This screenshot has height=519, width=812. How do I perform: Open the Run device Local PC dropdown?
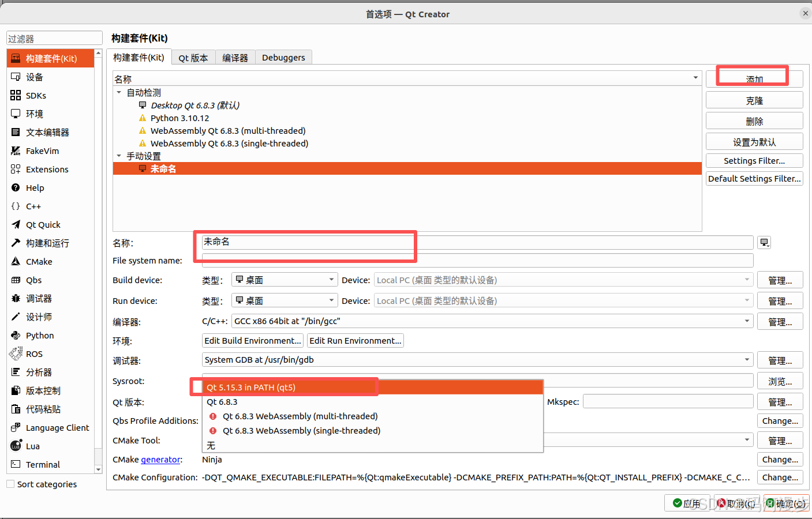(564, 300)
